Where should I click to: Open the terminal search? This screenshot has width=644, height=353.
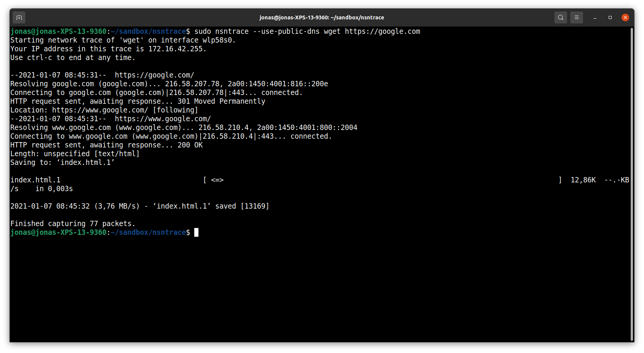[x=560, y=17]
